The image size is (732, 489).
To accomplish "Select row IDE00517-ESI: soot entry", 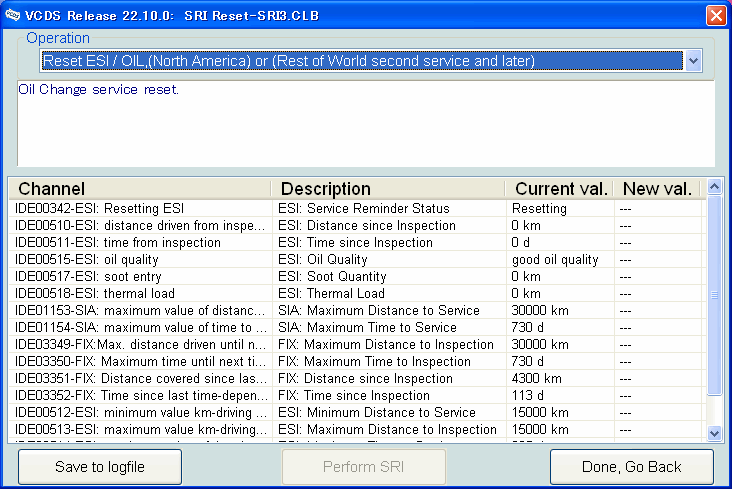I will click(357, 276).
